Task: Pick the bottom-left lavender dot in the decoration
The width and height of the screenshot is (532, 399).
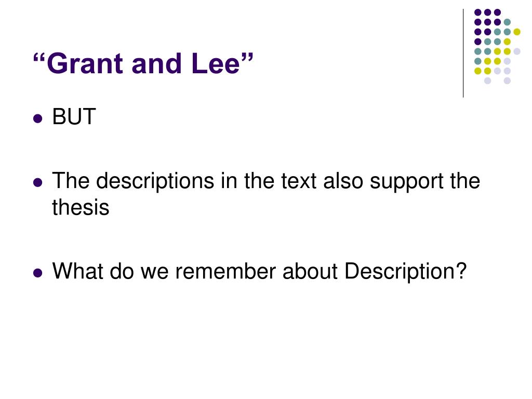Action: [x=487, y=81]
